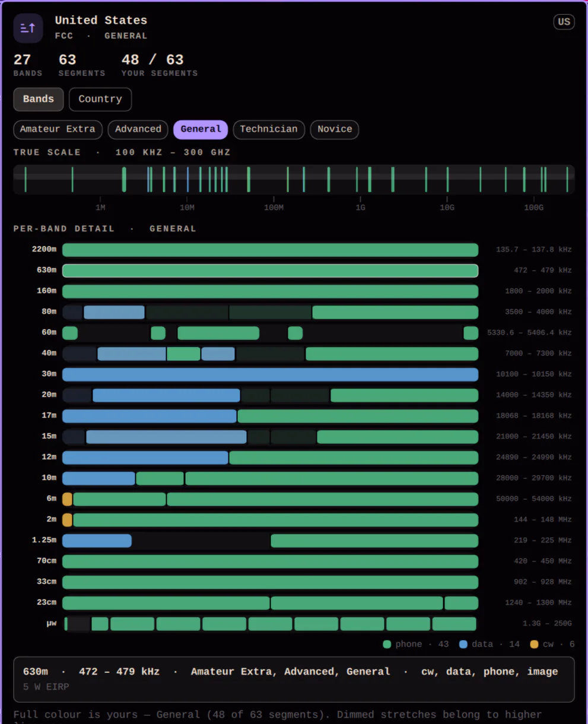Select the Amateur Extra license class

[x=58, y=129]
